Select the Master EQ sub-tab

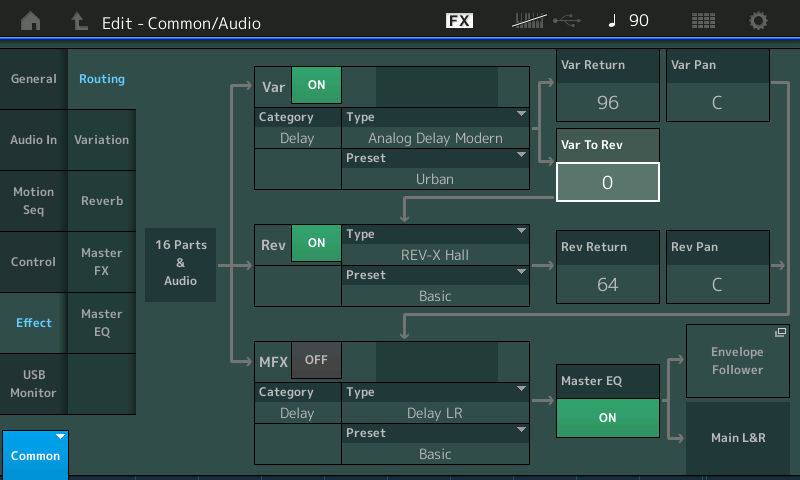point(101,322)
